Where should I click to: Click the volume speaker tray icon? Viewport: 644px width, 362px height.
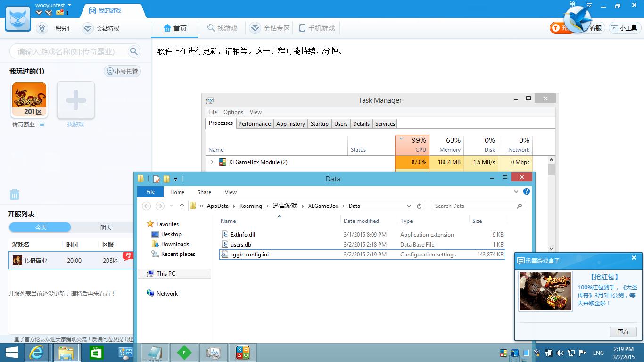(x=560, y=353)
